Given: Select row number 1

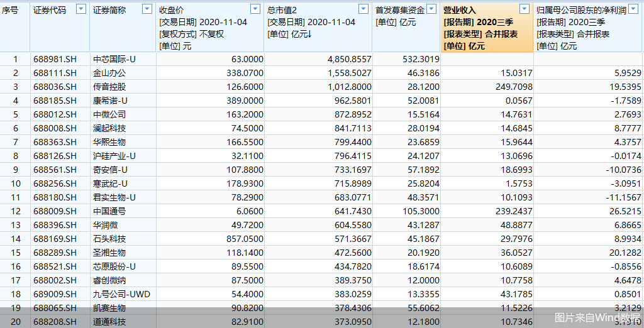Looking at the screenshot, I should pos(15,59).
